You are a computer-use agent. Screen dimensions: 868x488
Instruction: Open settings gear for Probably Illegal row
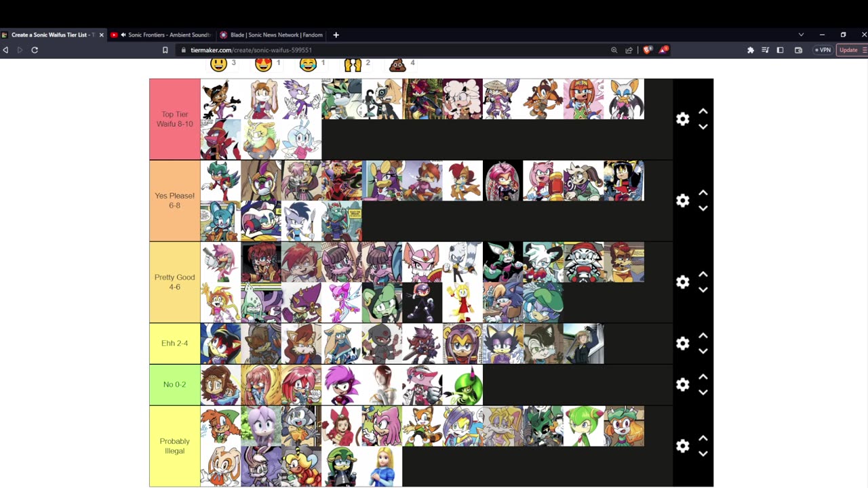(682, 446)
